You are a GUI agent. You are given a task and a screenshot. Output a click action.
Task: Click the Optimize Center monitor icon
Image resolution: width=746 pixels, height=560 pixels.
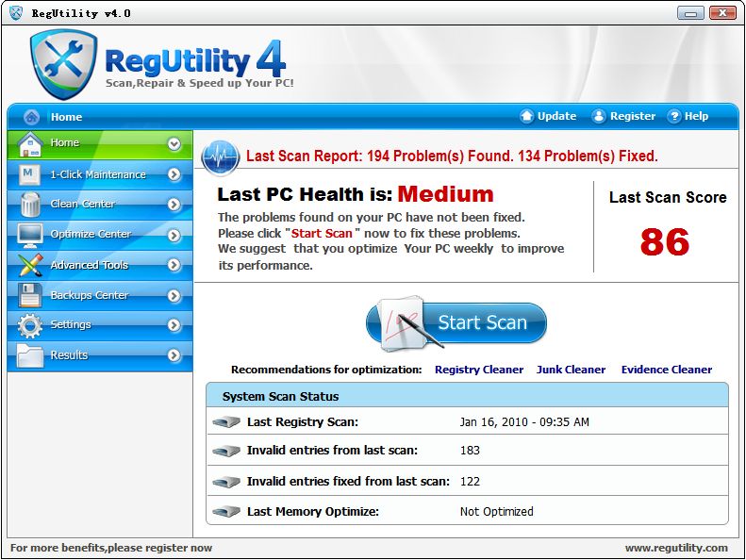click(29, 235)
